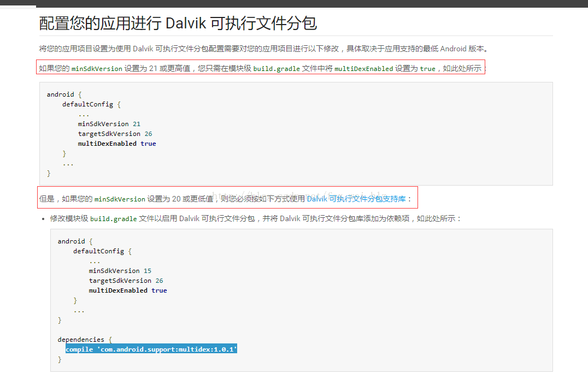Click the 'dependencies {' line
The width and height of the screenshot is (588, 380).
point(85,340)
